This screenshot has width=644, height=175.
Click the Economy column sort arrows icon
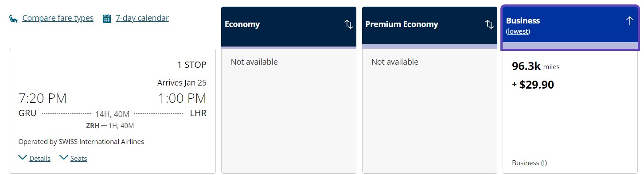coord(349,24)
